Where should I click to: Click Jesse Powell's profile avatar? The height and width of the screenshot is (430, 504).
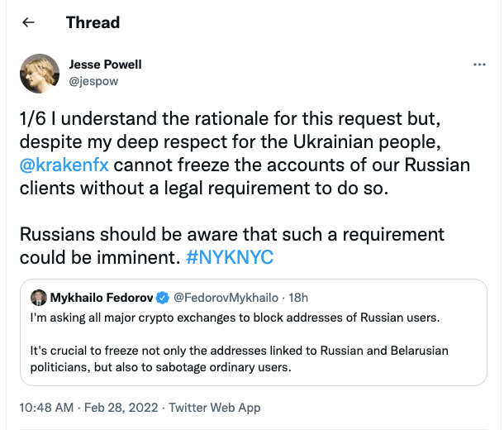(39, 73)
